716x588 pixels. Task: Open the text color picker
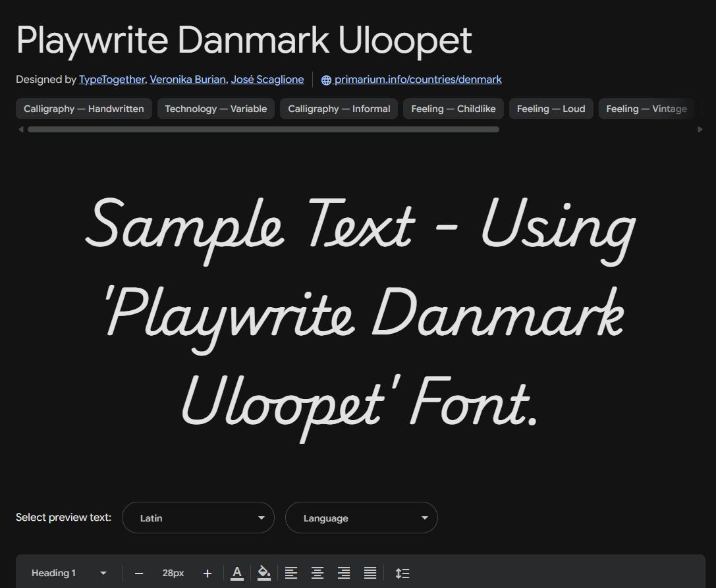[x=237, y=573]
